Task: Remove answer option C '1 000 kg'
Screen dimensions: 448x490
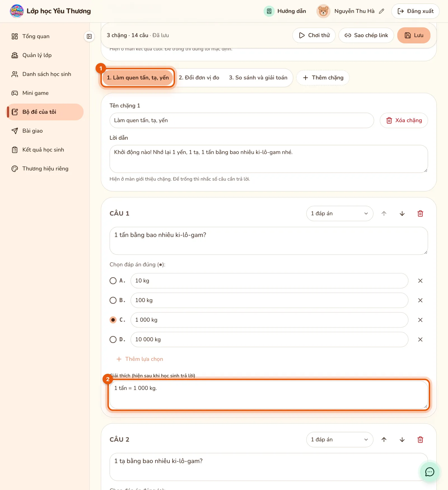Action: 420,320
